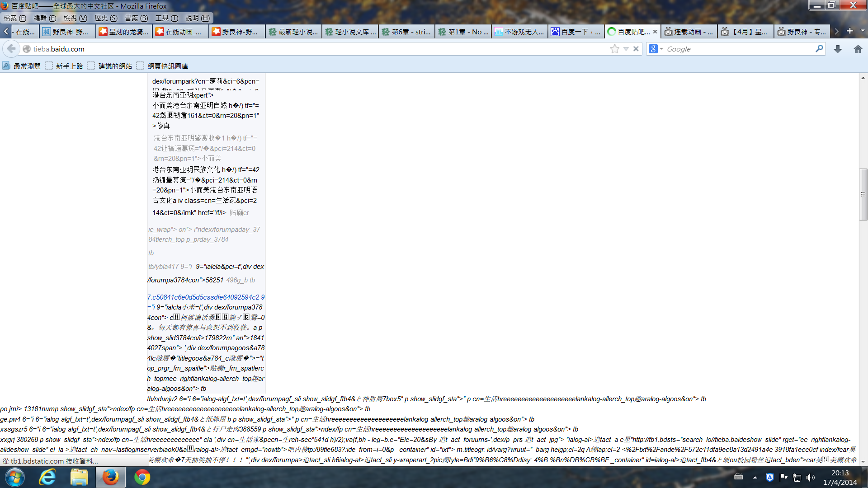Open the 編輯 (E) menu
Screen dimensions: 868x488
(45, 18)
